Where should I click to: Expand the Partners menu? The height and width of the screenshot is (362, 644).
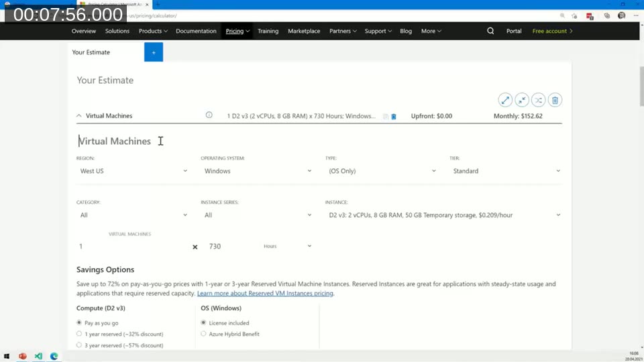(x=343, y=32)
